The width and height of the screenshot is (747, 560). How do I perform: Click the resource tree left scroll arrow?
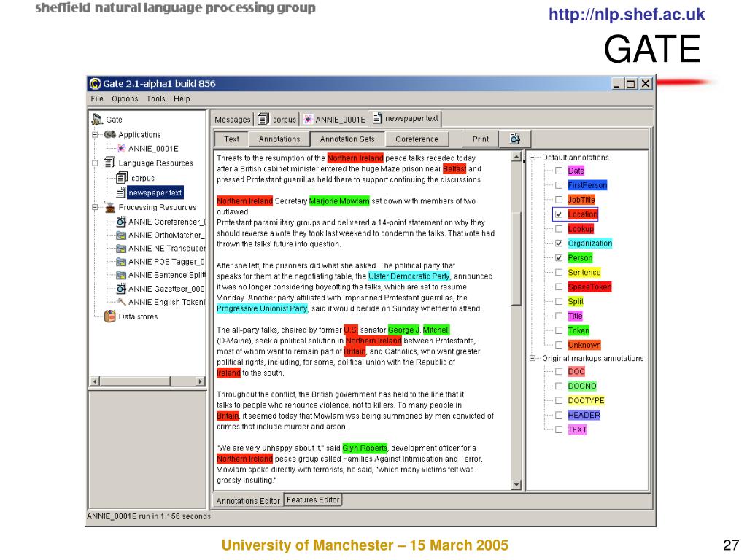click(x=95, y=381)
